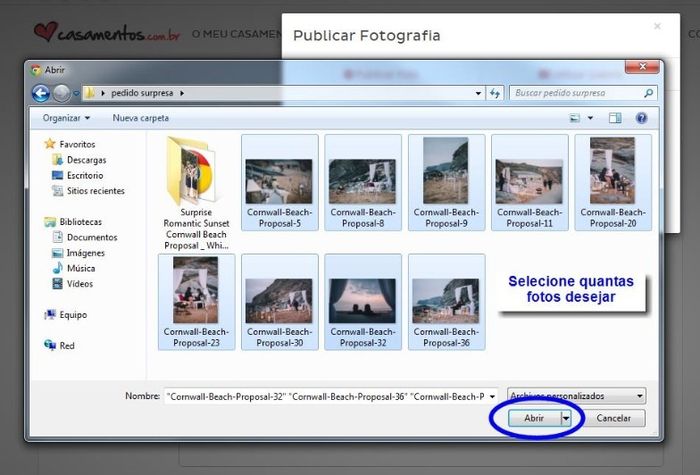Select Cornwall-Beach-Proposal-11 thumbnail

coord(529,183)
